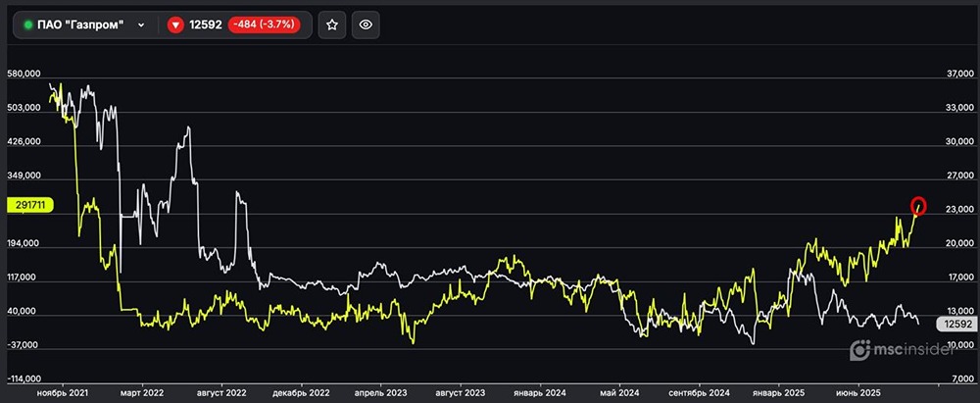The image size is (980, 403).
Task: Toggle the eye visibility icon
Action: 366,25
